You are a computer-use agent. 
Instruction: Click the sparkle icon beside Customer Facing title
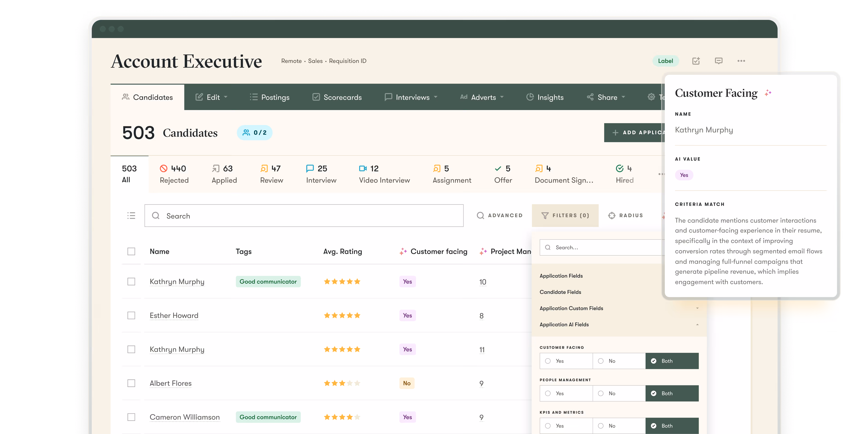[768, 93]
